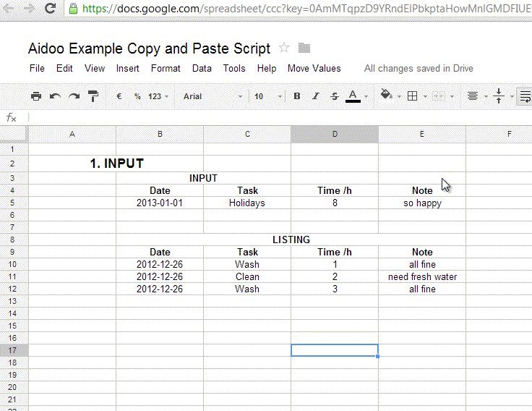Click the document title Aidoo Example

point(150,48)
